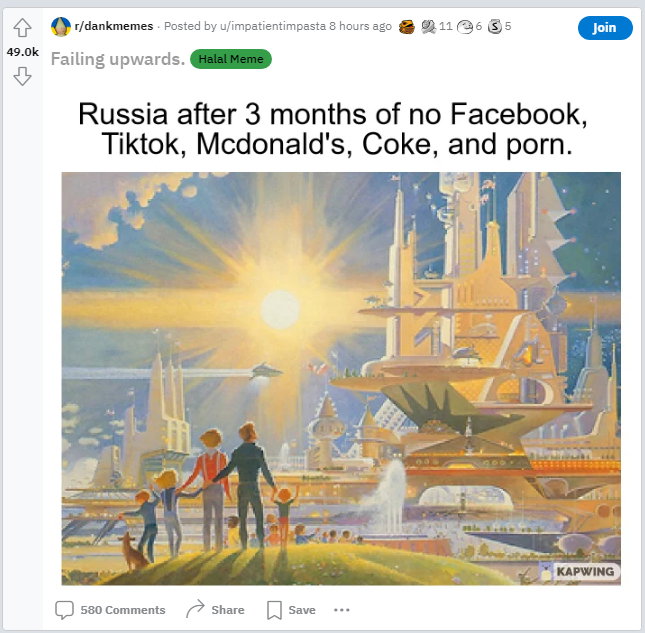Click the comments speech bubble icon
The height and width of the screenshot is (633, 645).
tap(64, 610)
